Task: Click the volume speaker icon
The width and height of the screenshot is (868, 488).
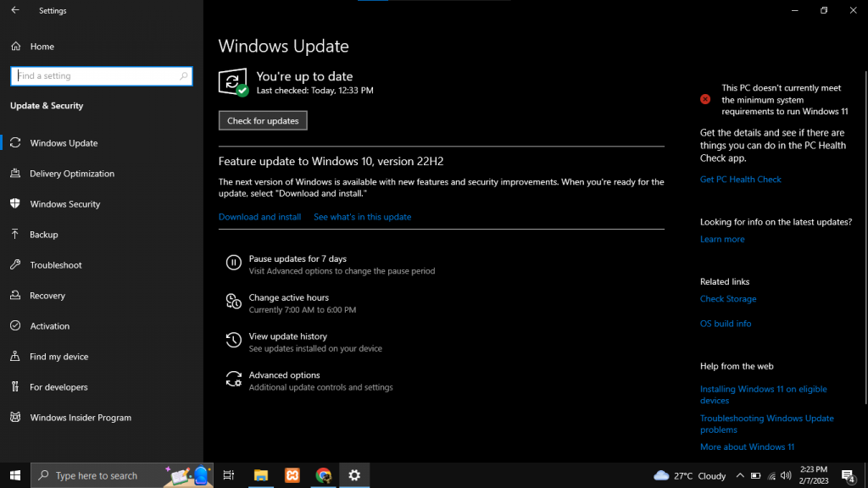Action: point(786,475)
